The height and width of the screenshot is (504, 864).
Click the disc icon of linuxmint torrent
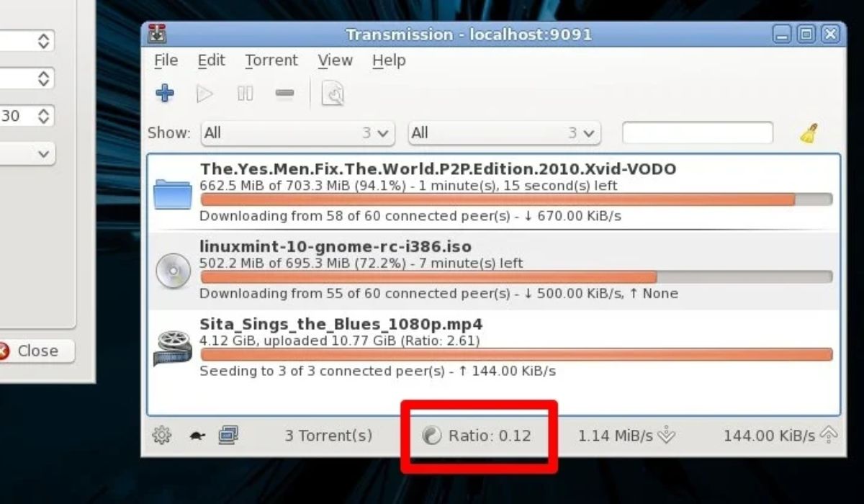tap(173, 271)
